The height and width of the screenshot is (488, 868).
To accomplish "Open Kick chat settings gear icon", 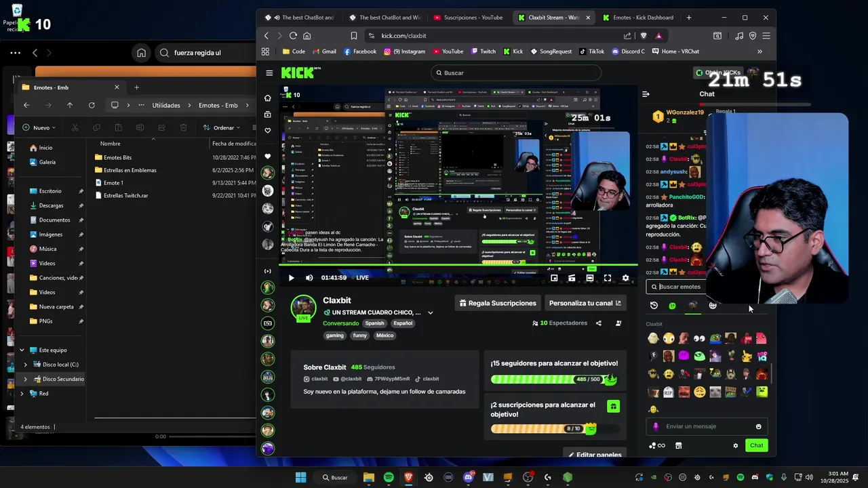I will (x=735, y=445).
